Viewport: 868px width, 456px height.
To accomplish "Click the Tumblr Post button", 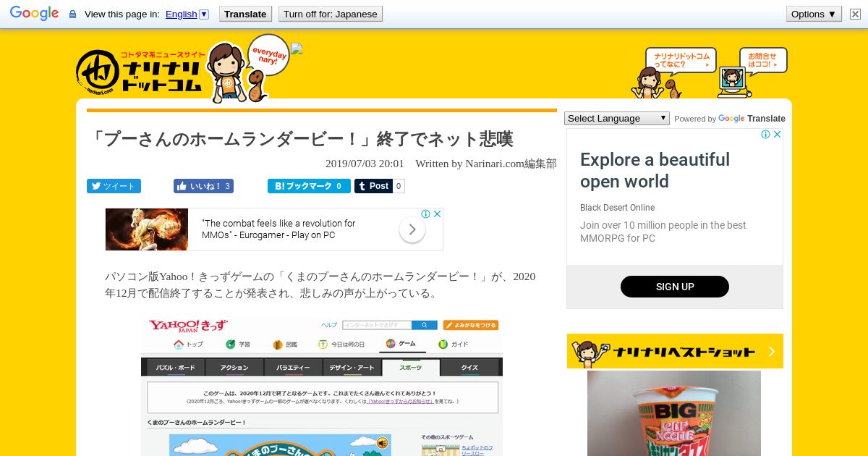I will pyautogui.click(x=373, y=186).
